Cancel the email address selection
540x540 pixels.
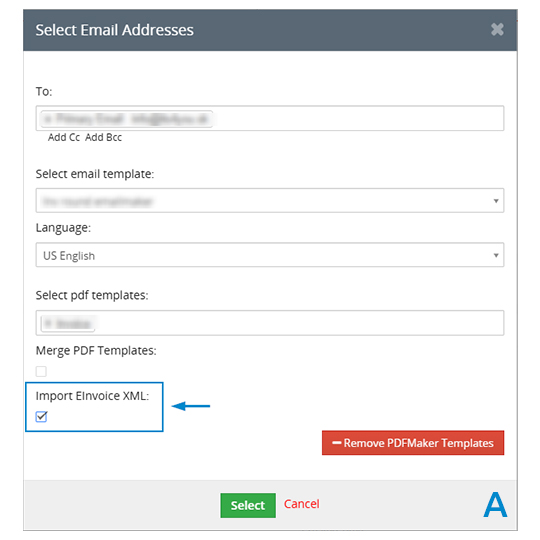point(301,504)
